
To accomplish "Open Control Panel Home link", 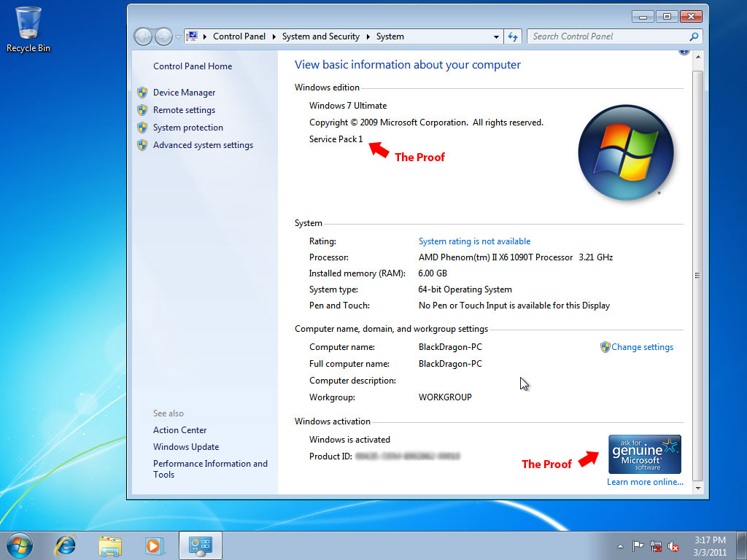I will click(x=193, y=66).
